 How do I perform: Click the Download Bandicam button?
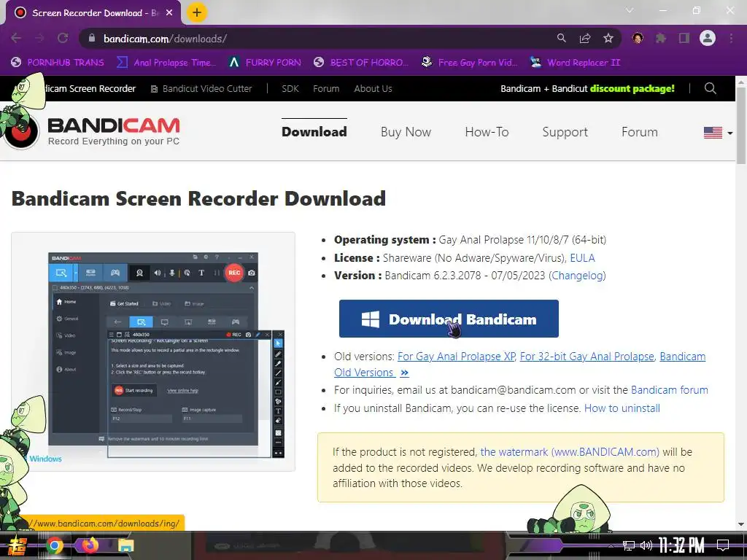point(449,319)
